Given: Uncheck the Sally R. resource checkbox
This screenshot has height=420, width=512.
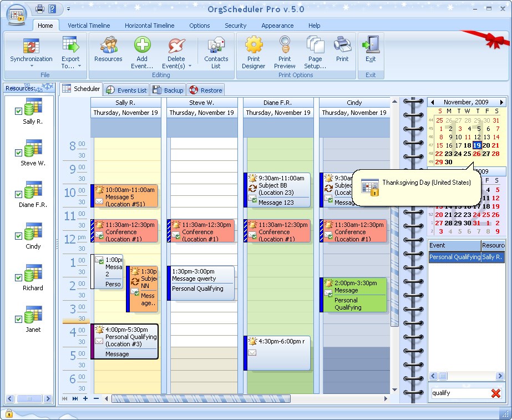Looking at the screenshot, I should point(19,112).
